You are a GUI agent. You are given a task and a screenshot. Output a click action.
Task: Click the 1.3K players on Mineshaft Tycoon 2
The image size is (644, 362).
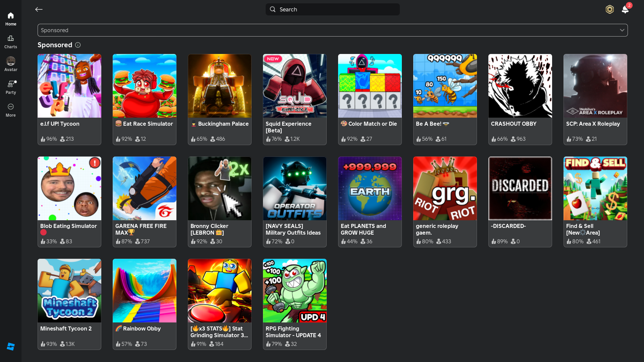67,344
